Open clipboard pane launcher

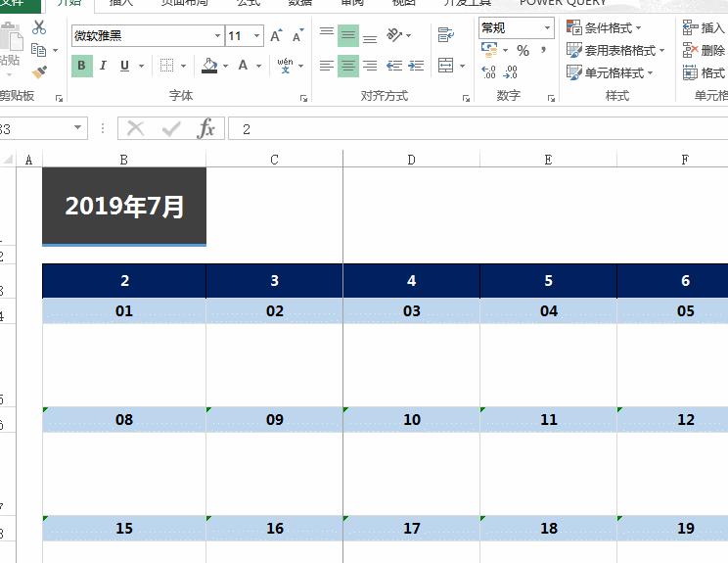tap(59, 98)
